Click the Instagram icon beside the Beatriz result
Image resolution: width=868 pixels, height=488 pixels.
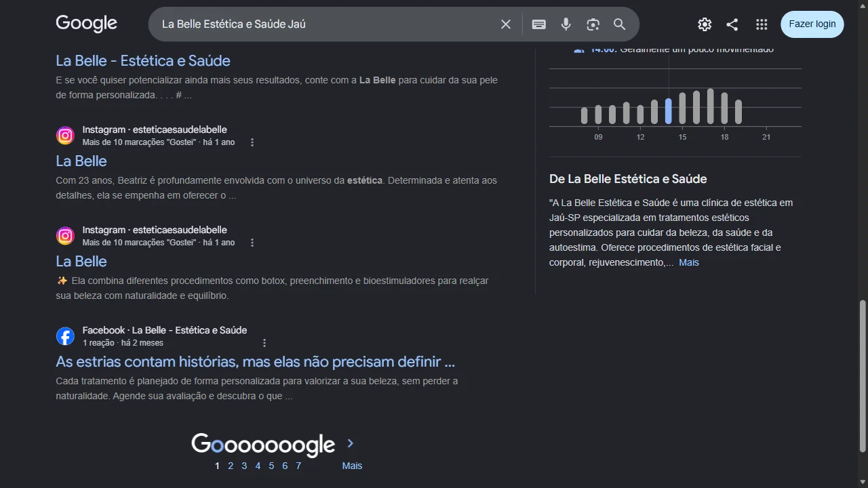[65, 136]
